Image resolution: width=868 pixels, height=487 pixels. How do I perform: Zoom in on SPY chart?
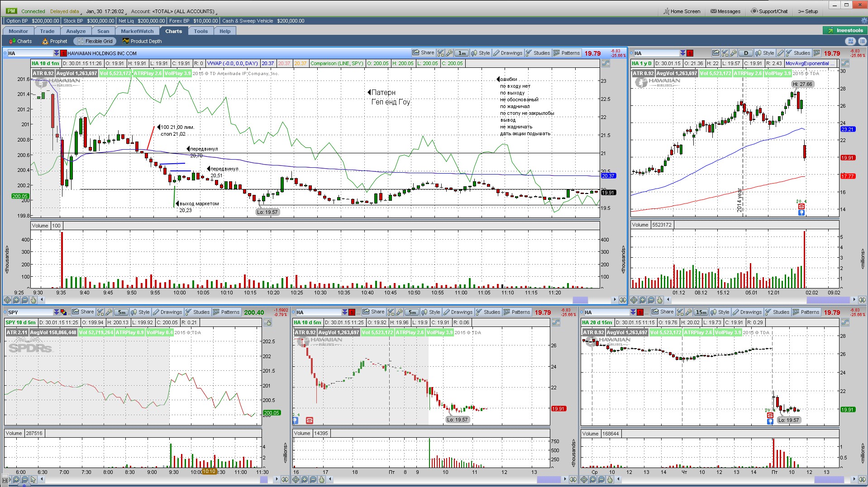coord(16,479)
